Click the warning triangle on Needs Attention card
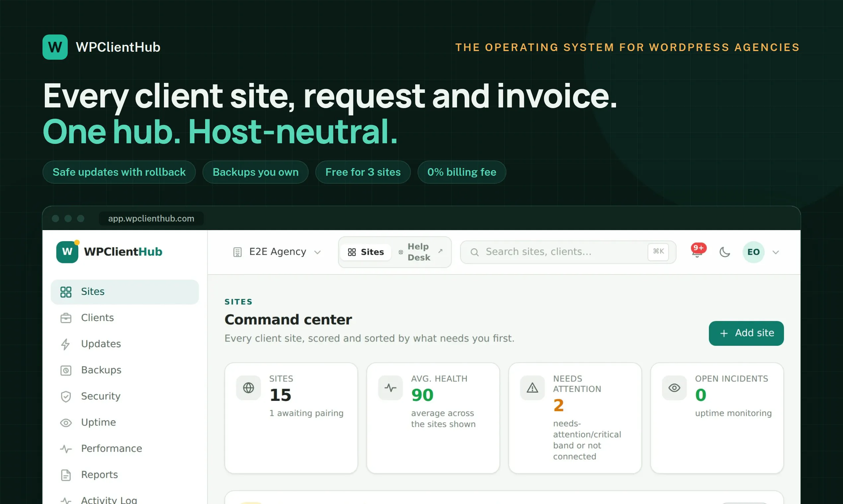 pos(532,388)
